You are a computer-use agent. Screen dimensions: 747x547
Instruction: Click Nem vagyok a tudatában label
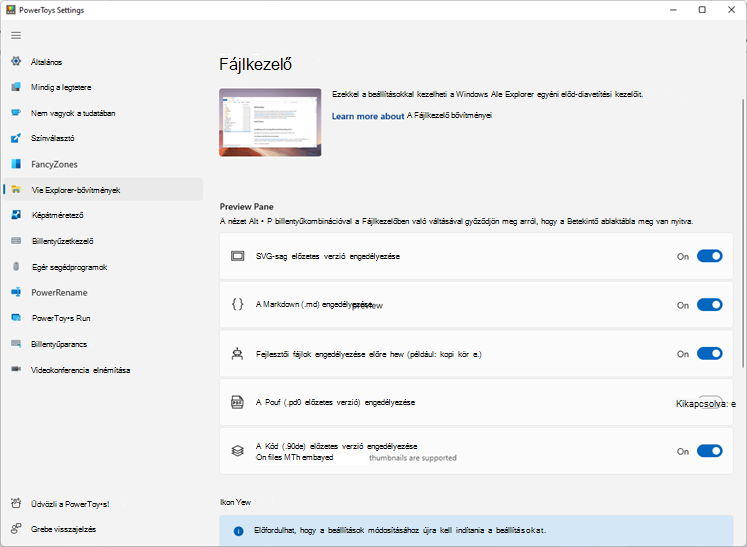73,113
